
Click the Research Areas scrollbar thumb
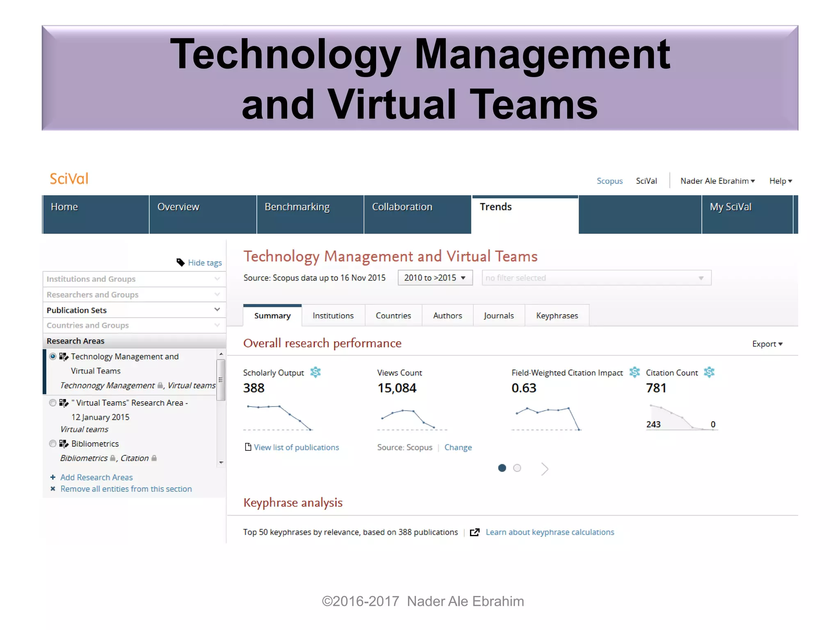tap(221, 379)
